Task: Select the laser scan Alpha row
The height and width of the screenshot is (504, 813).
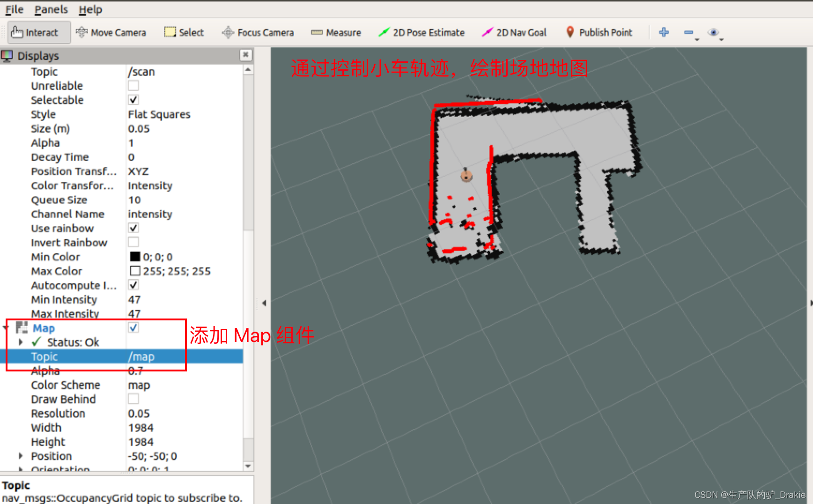Action: (121, 143)
